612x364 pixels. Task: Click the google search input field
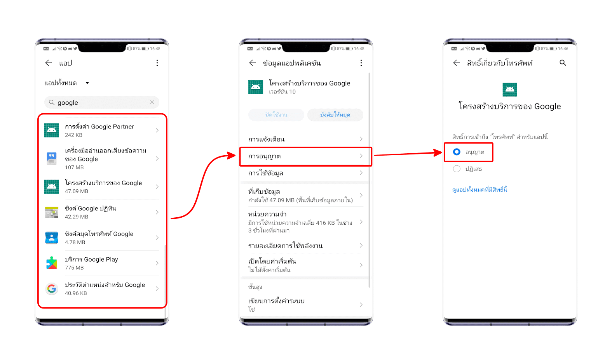[102, 102]
